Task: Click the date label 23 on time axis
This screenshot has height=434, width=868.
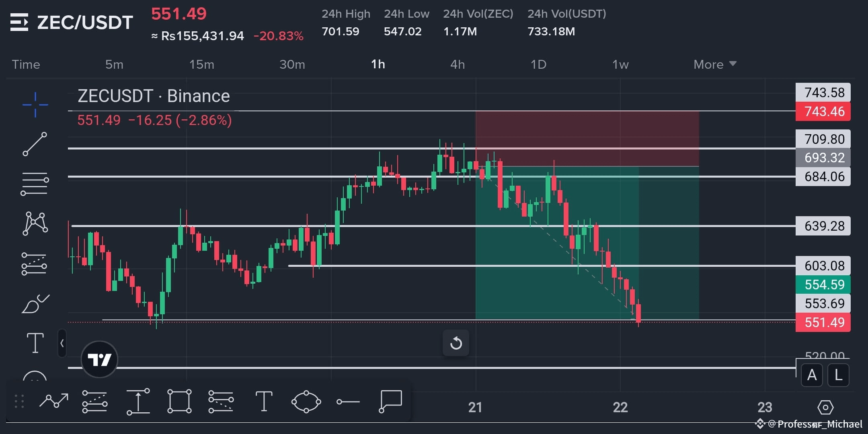Action: [x=765, y=407]
